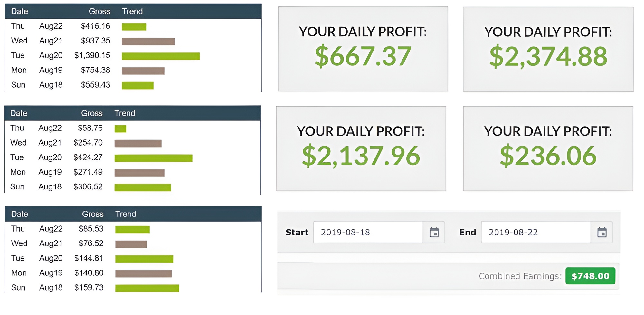Click the green trend bar beside $416.16

point(134,27)
